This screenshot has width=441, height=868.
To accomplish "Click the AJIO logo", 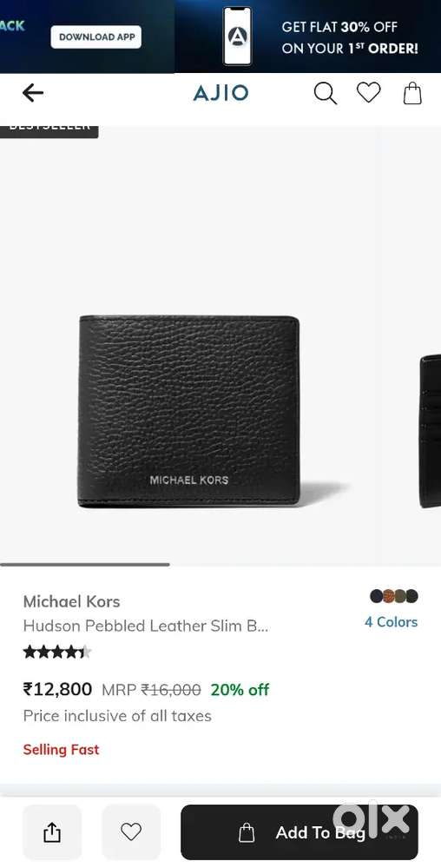I will (220, 93).
